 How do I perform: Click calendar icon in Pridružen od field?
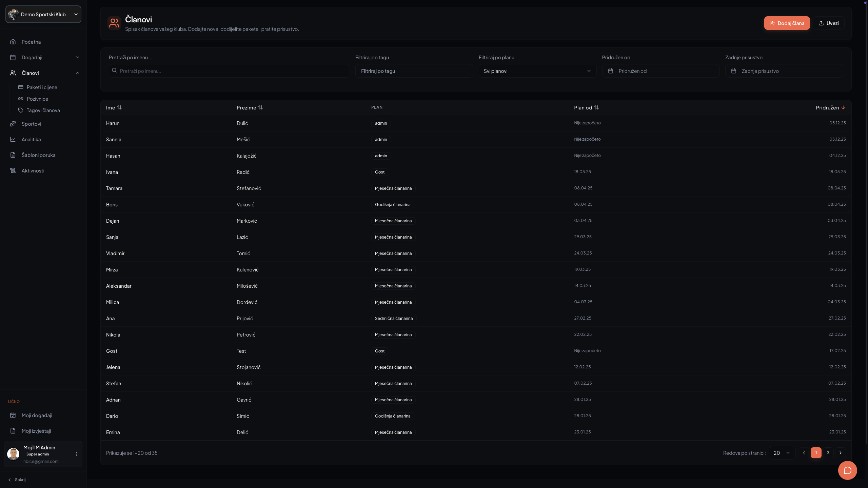click(x=611, y=71)
